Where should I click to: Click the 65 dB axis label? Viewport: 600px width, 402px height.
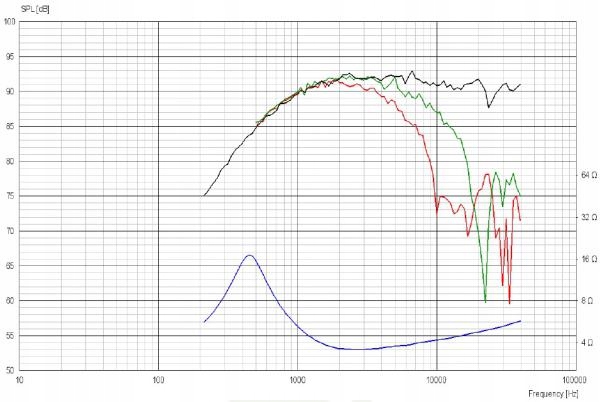(10, 266)
